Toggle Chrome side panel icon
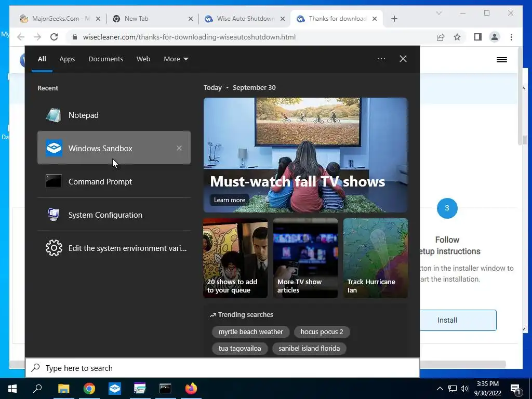532x399 pixels. [478, 37]
